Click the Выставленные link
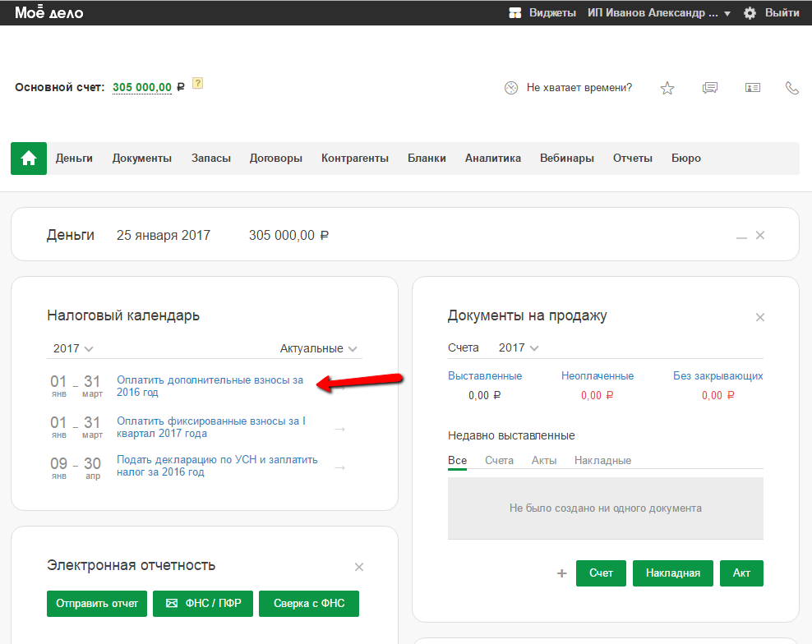This screenshot has height=644, width=812. (485, 376)
